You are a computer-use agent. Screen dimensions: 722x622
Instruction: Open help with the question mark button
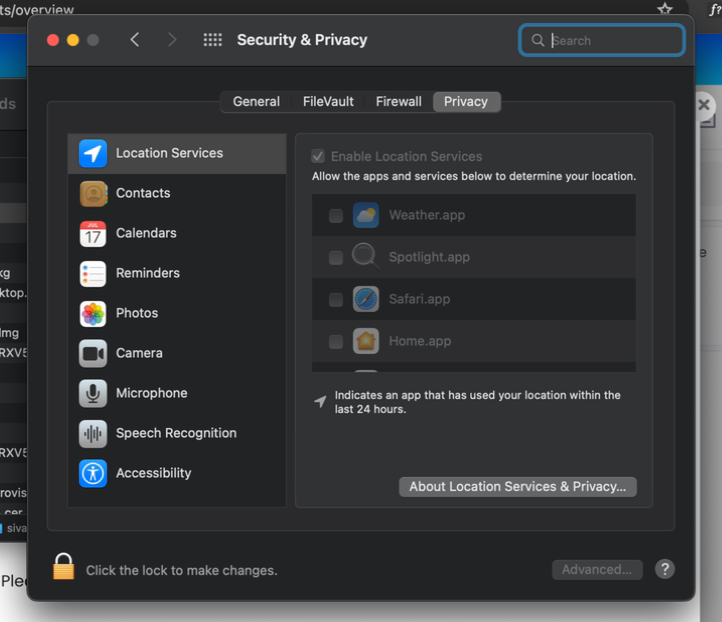tap(665, 569)
